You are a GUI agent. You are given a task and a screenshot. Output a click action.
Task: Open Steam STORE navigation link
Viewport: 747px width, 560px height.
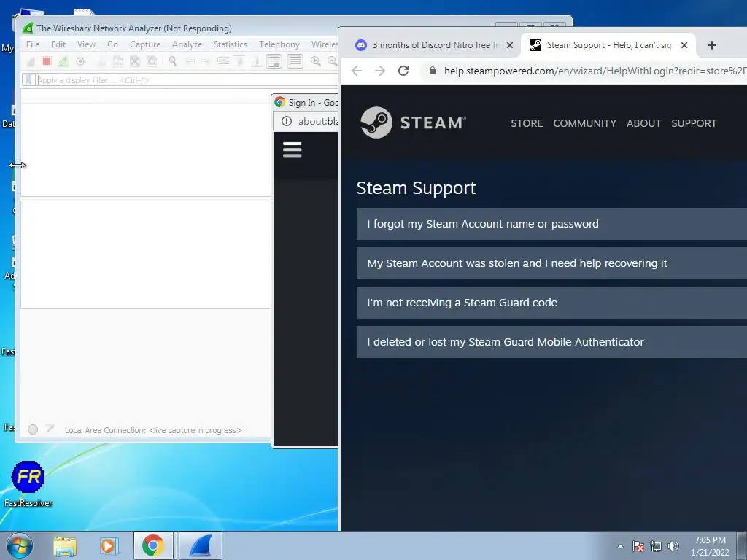point(527,123)
